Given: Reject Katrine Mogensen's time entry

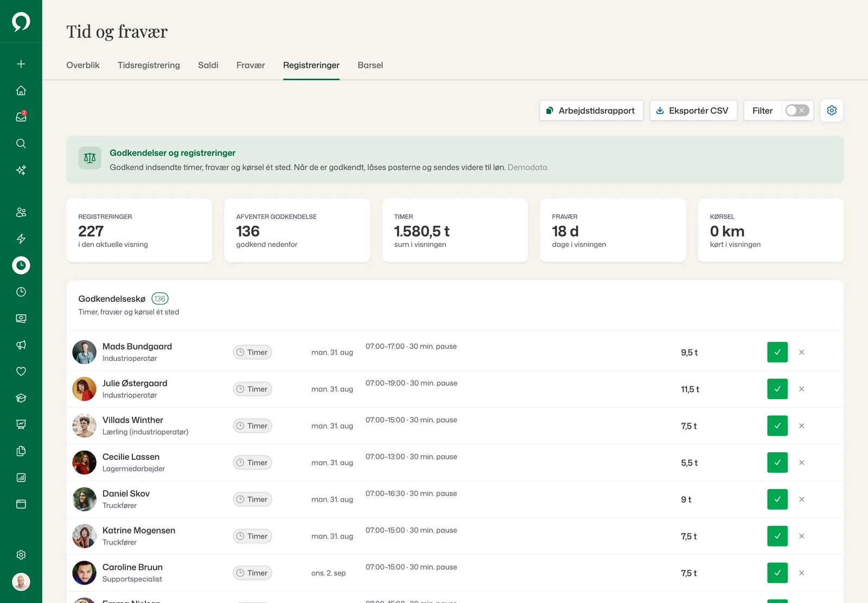Looking at the screenshot, I should click(x=801, y=536).
